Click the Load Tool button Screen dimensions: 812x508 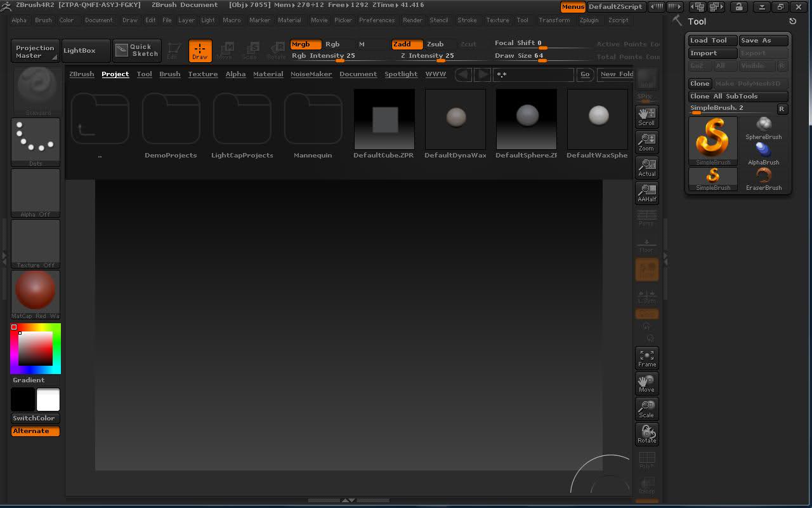click(713, 41)
